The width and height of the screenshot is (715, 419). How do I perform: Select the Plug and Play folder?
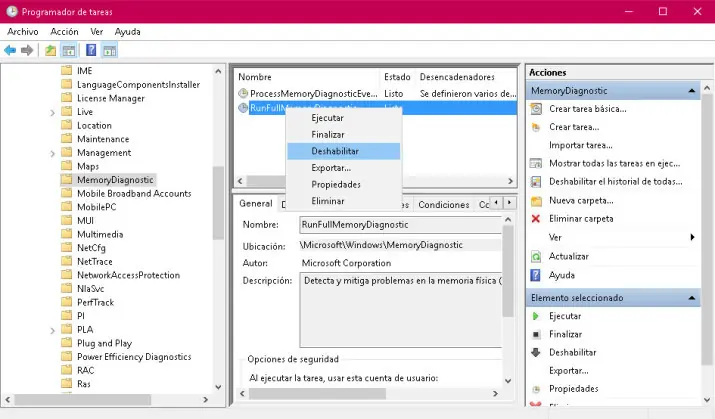pos(104,343)
